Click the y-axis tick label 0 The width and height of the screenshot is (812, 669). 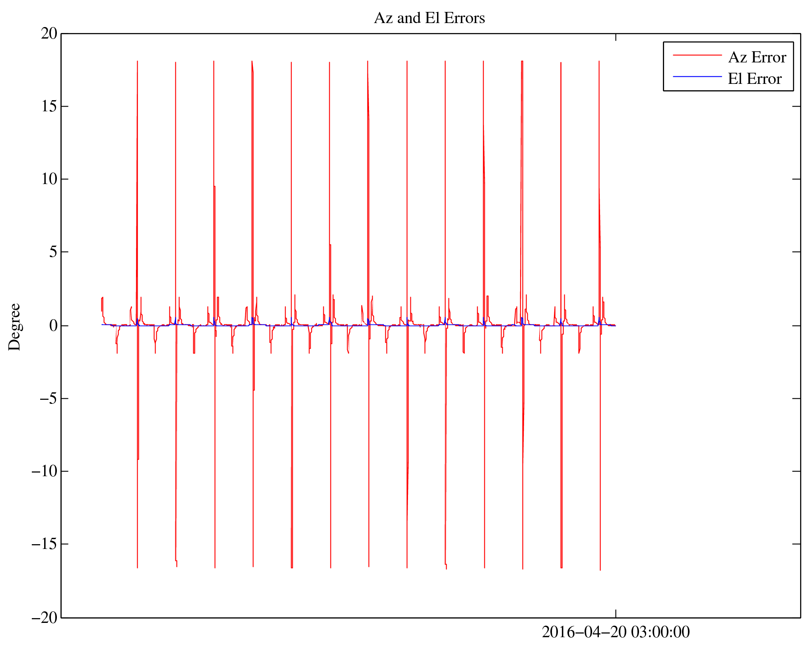point(53,326)
